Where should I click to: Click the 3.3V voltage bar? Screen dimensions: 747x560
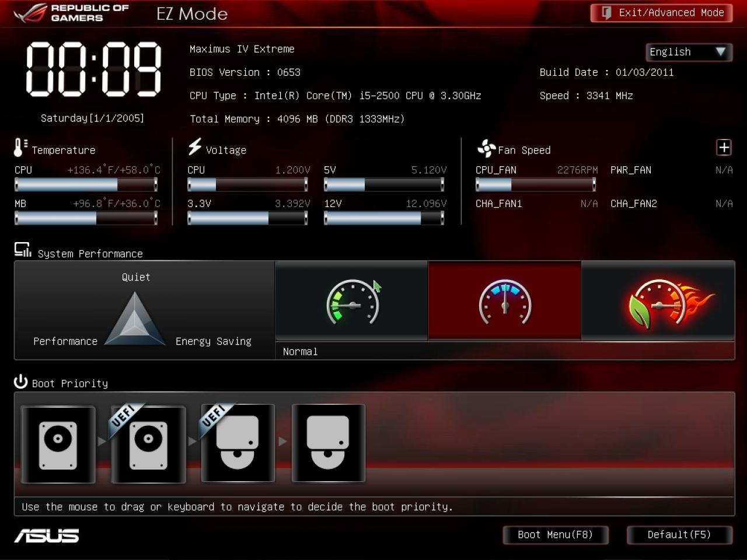point(247,218)
